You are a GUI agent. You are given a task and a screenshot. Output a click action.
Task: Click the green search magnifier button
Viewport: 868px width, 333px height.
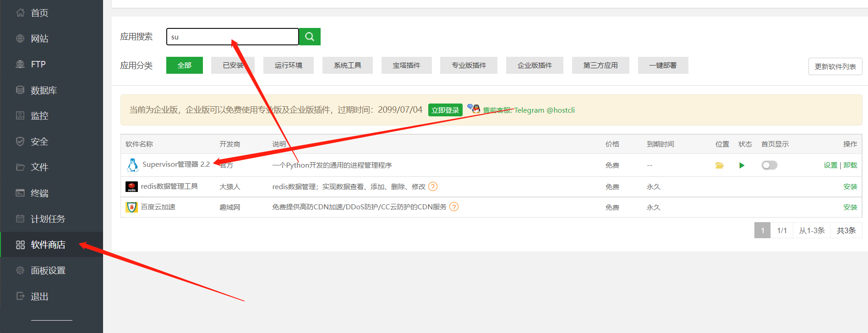click(310, 37)
